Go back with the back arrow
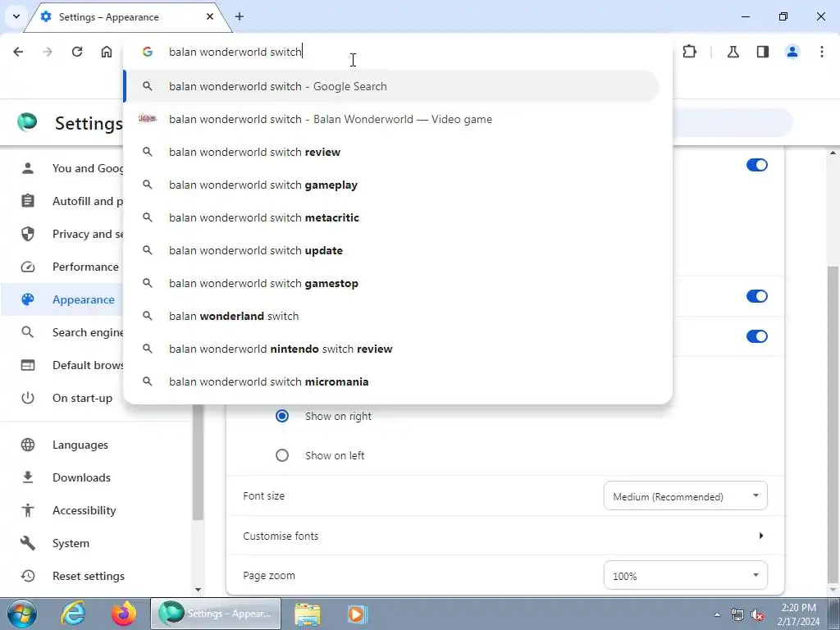 (x=18, y=52)
